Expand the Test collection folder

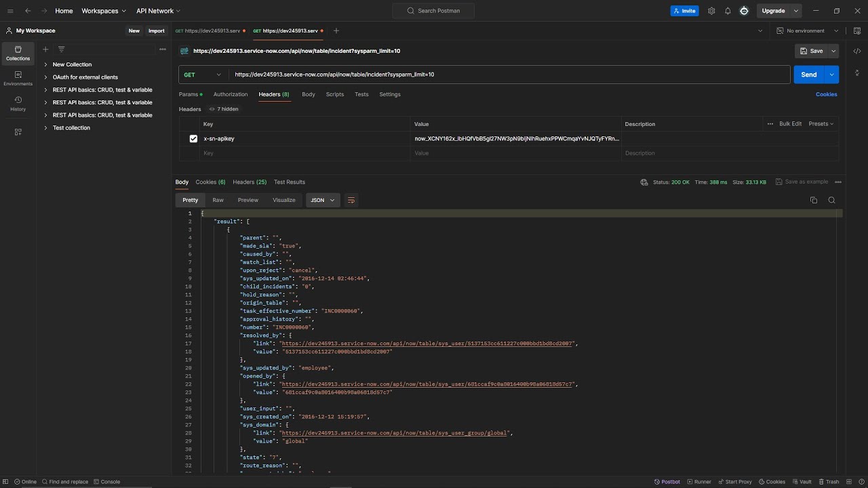point(45,127)
